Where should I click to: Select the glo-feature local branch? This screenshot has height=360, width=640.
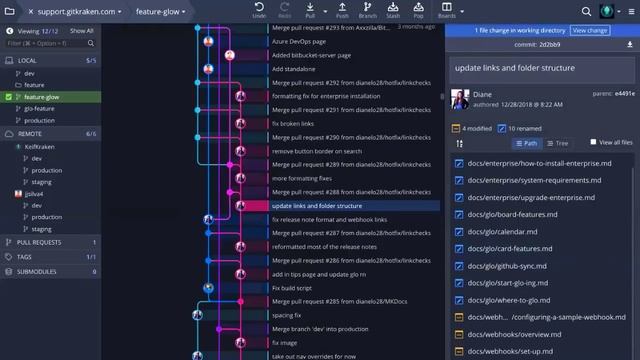(x=39, y=109)
